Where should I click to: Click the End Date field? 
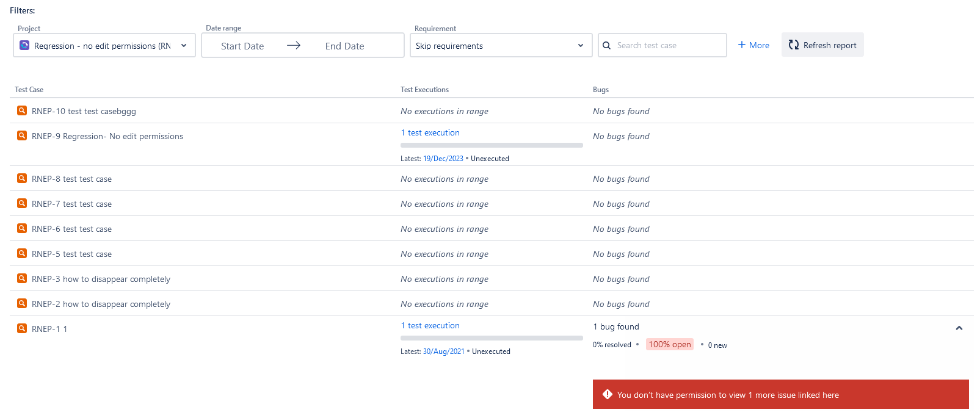(x=344, y=46)
